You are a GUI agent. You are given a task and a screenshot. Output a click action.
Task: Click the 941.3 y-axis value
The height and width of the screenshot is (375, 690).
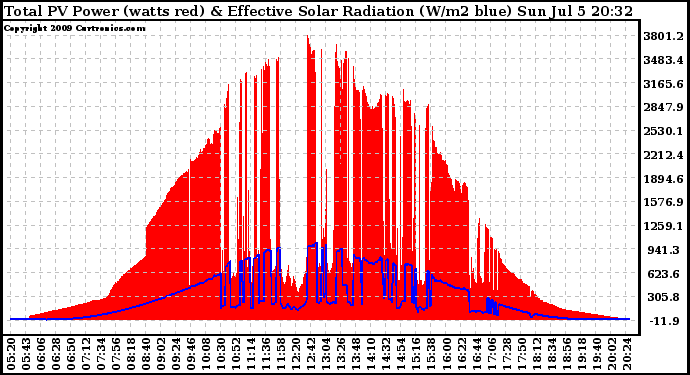coord(663,250)
